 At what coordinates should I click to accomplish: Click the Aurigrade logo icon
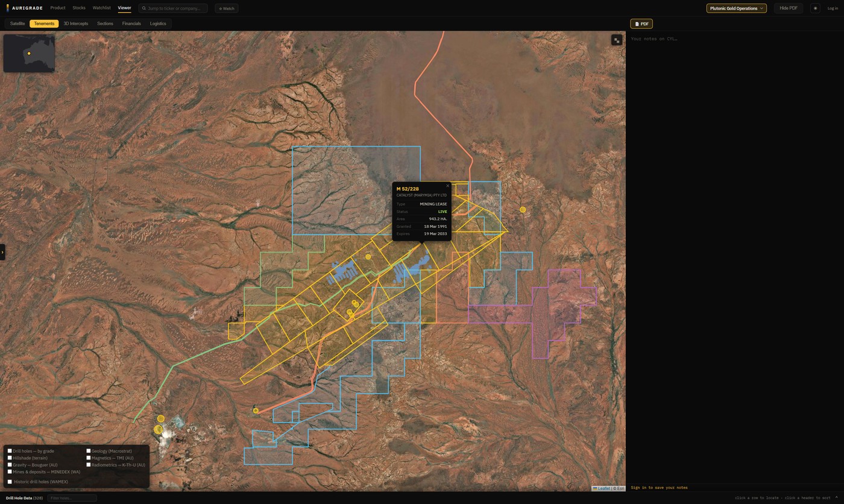(x=8, y=8)
